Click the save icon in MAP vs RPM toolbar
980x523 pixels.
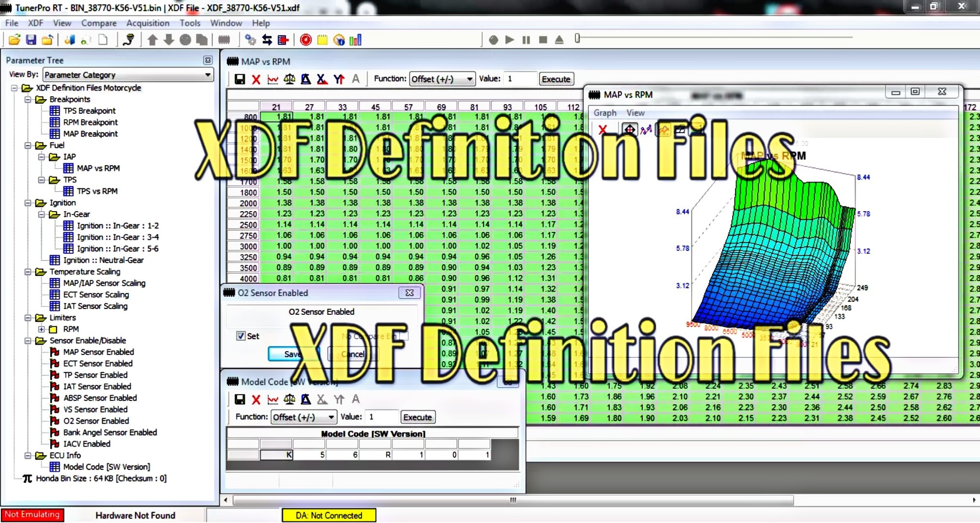[x=240, y=79]
